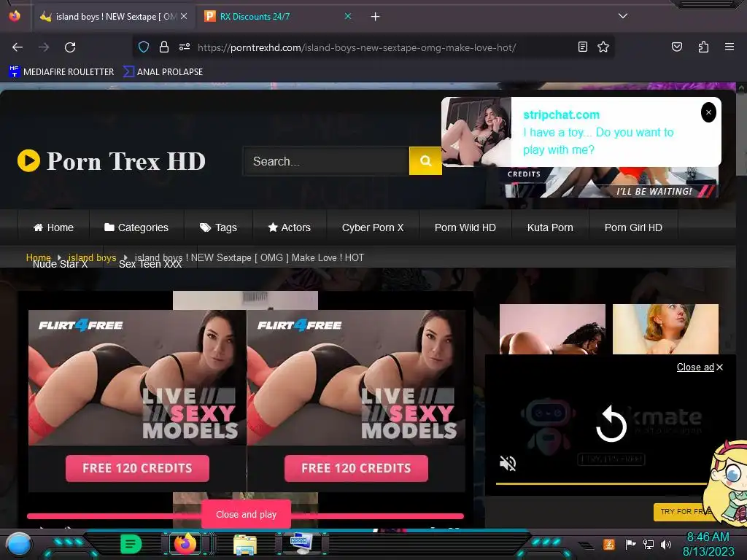The width and height of the screenshot is (747, 560).
Task: View site security via the padlock icon
Action: pos(164,47)
